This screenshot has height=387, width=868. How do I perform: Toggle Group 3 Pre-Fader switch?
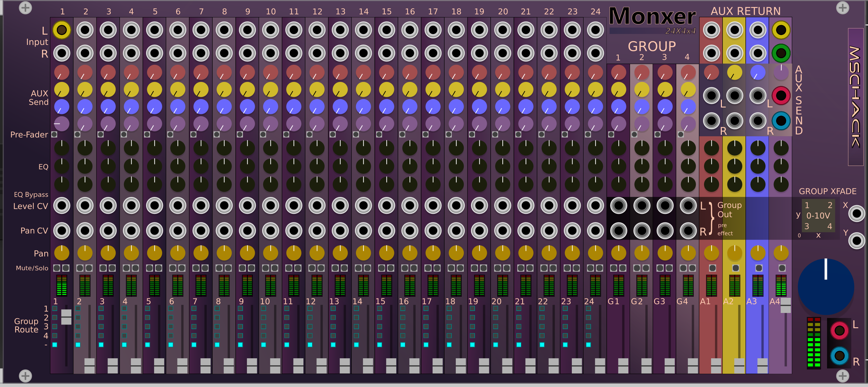(x=657, y=135)
